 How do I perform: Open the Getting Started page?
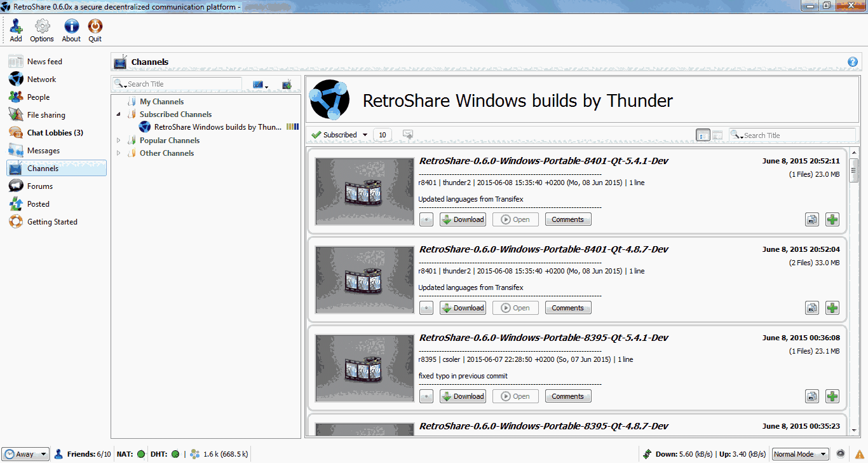click(x=57, y=222)
